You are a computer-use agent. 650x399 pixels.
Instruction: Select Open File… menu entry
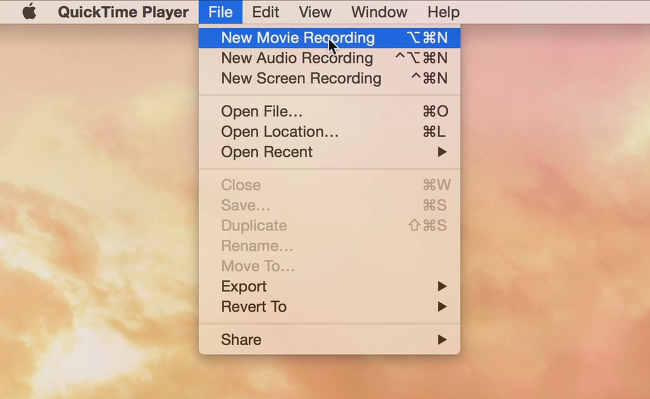pos(330,111)
